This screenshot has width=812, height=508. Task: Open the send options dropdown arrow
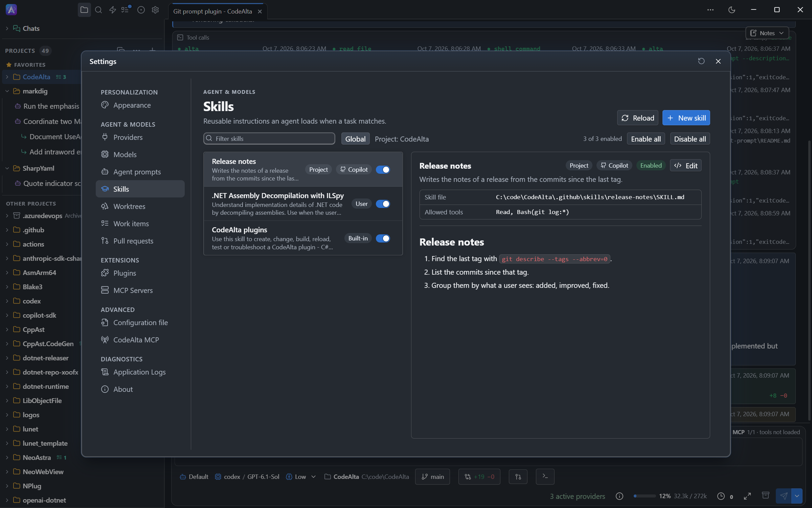(x=797, y=496)
